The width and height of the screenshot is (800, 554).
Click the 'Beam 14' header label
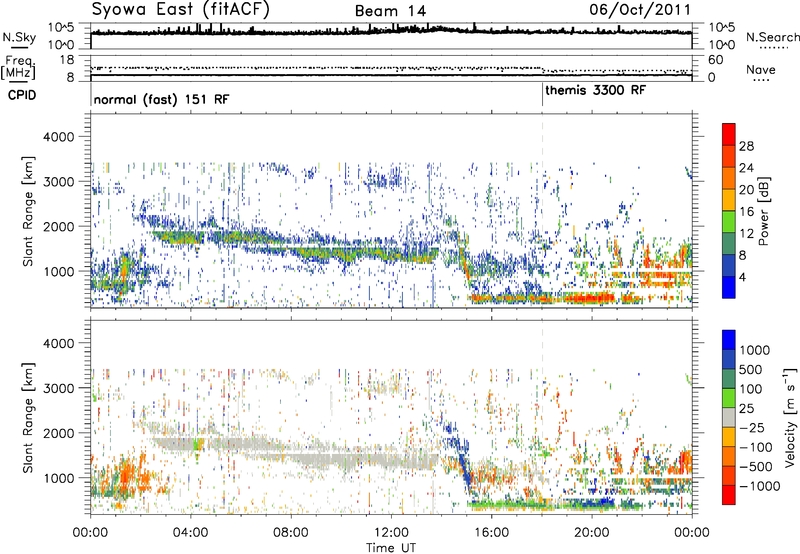390,11
